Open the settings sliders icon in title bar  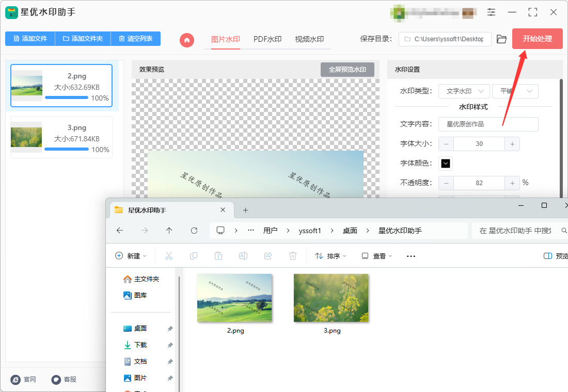[x=491, y=12]
